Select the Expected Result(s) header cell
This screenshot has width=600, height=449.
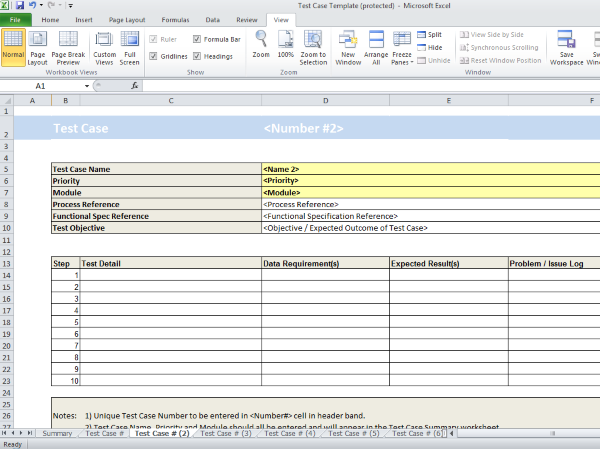pos(449,263)
